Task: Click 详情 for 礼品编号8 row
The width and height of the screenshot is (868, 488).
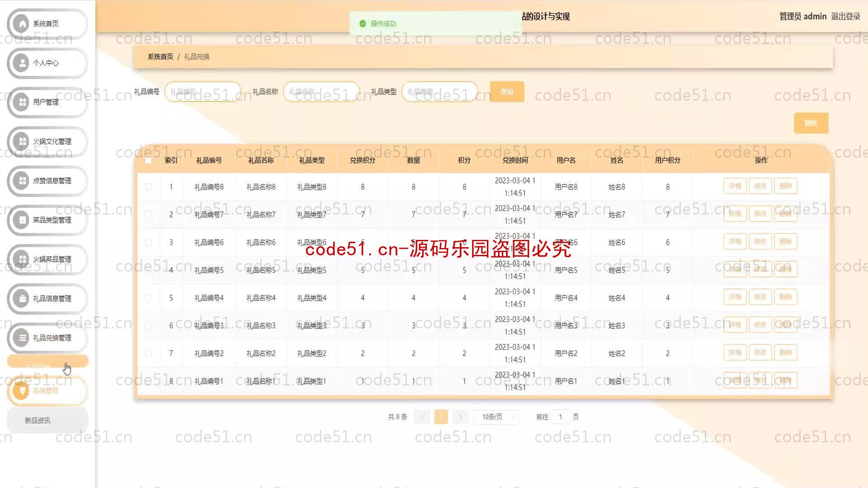Action: click(x=735, y=186)
